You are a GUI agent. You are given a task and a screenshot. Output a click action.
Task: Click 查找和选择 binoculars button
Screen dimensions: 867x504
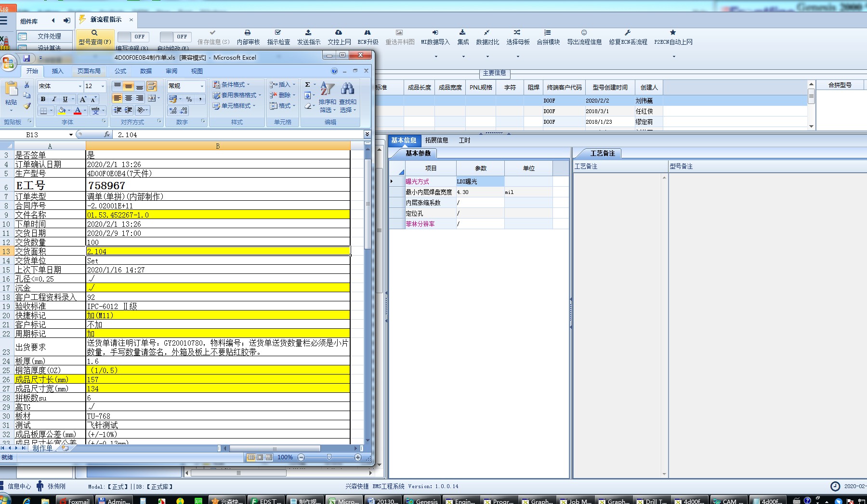[348, 97]
